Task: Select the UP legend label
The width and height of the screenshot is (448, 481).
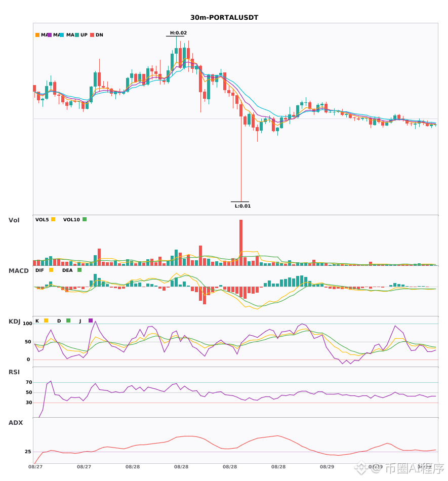Action: [84, 35]
